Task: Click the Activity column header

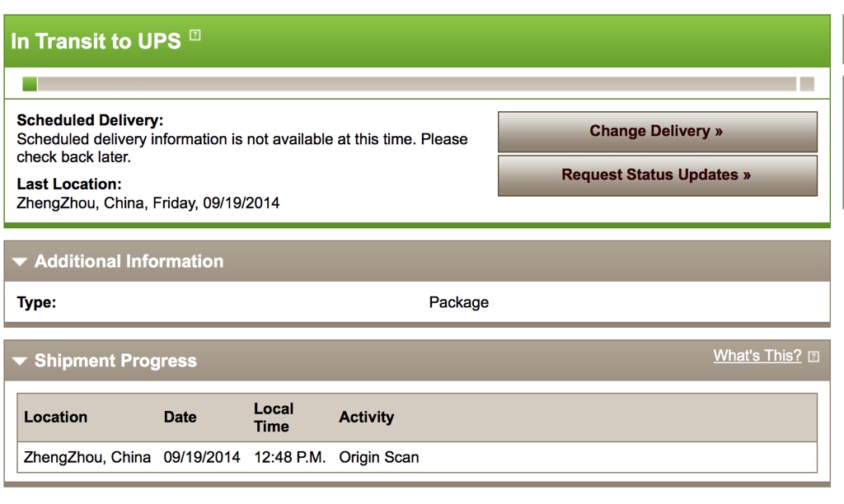Action: [366, 417]
